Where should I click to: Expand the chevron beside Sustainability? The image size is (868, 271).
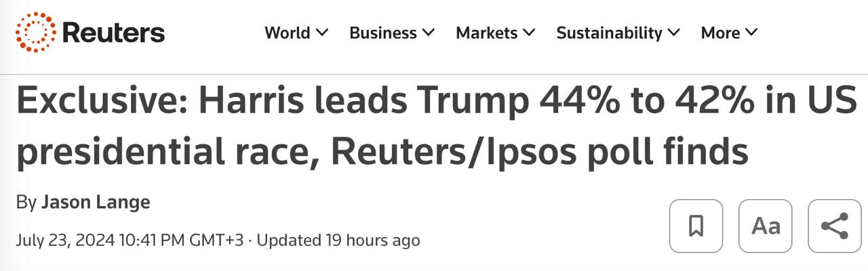click(674, 33)
